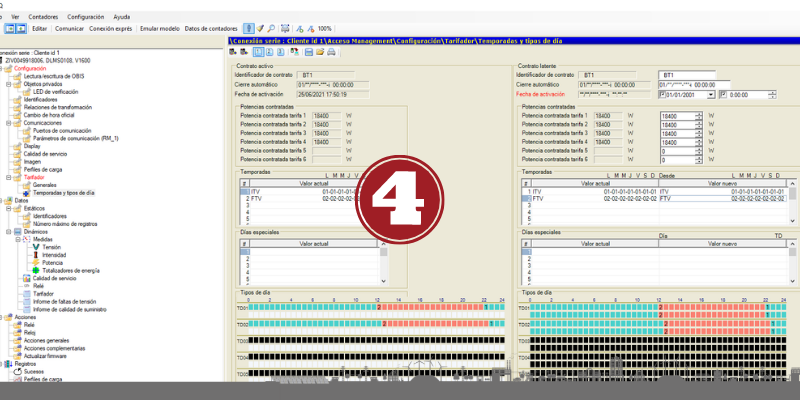
Task: Click the broom clear icon in toolbar
Action: 260,29
